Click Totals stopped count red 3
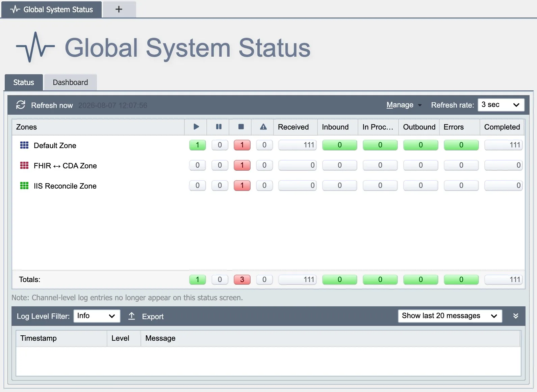This screenshot has height=392, width=537. coord(242,280)
